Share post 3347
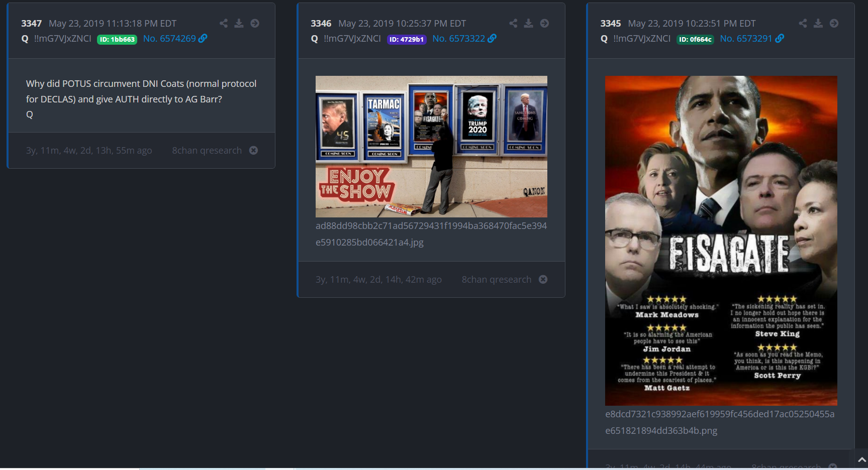This screenshot has width=868, height=470. coord(224,23)
